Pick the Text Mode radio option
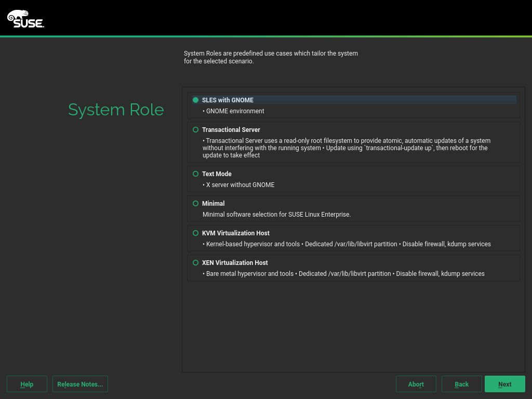 click(x=195, y=174)
